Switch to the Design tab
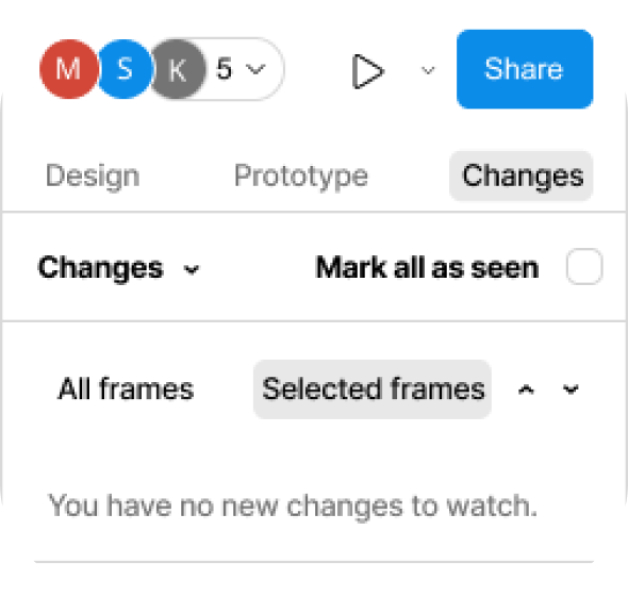 (93, 176)
